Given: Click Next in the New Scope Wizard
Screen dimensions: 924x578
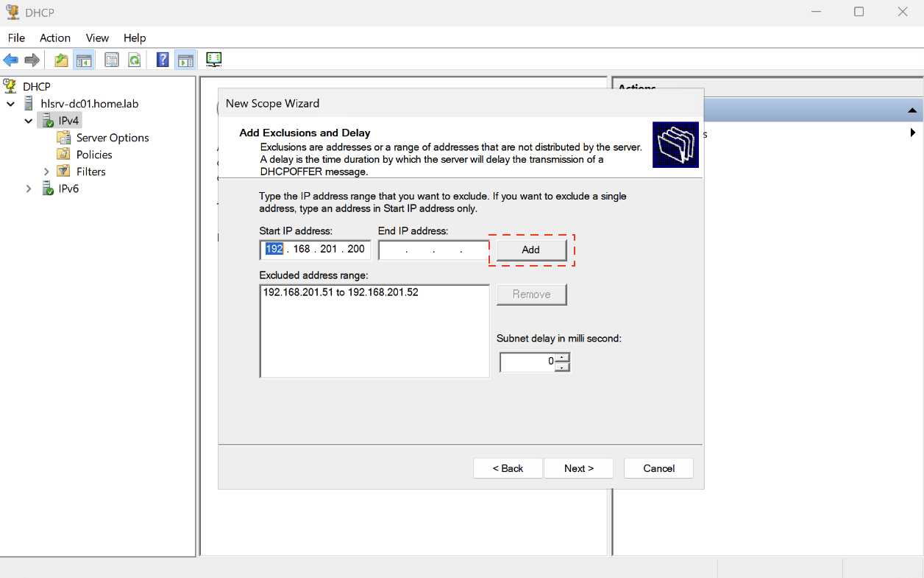Looking at the screenshot, I should click(x=578, y=468).
